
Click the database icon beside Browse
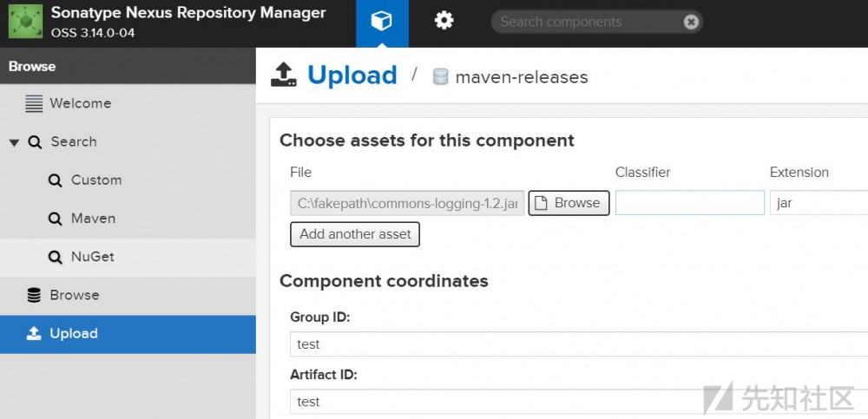click(x=34, y=295)
